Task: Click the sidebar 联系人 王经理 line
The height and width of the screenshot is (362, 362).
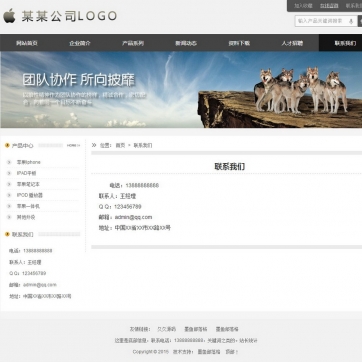Action: pos(25,262)
